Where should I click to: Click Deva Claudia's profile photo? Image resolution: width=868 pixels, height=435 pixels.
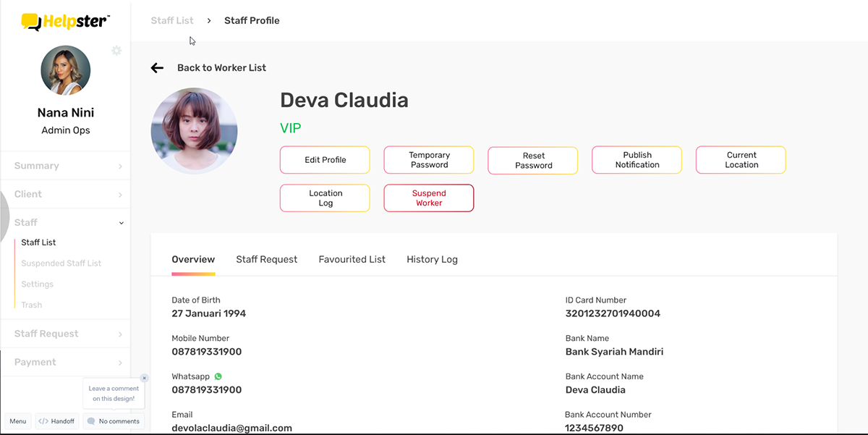pos(194,131)
